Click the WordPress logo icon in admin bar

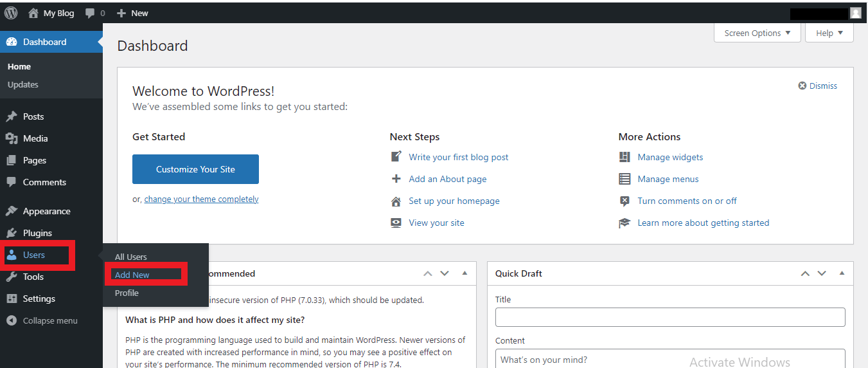11,13
